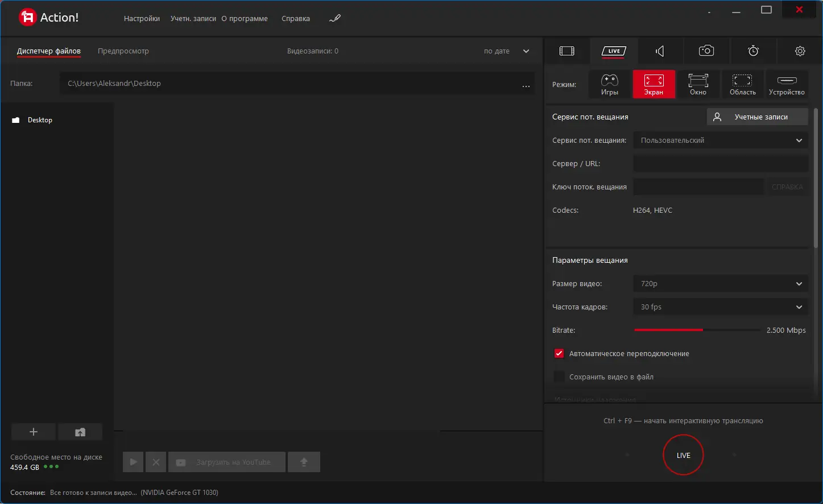The width and height of the screenshot is (823, 504).
Task: Click the drawing pen icon in the top bar
Action: point(335,18)
